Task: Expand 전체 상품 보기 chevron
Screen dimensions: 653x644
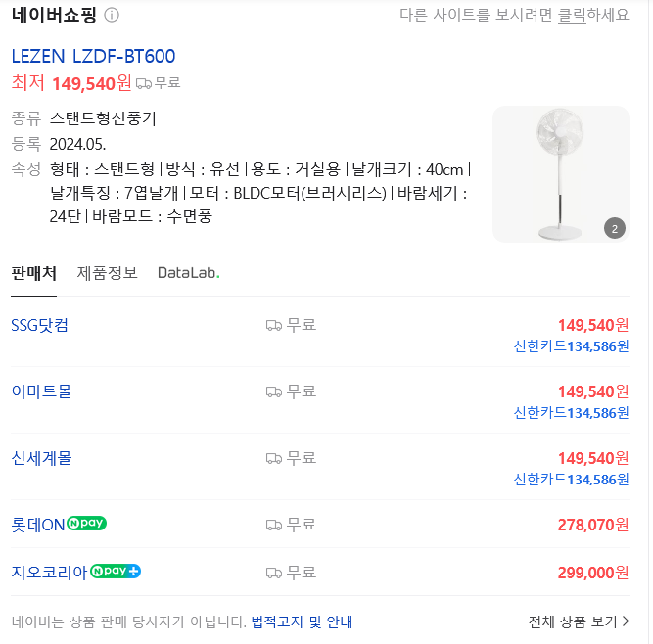Action: (626, 621)
